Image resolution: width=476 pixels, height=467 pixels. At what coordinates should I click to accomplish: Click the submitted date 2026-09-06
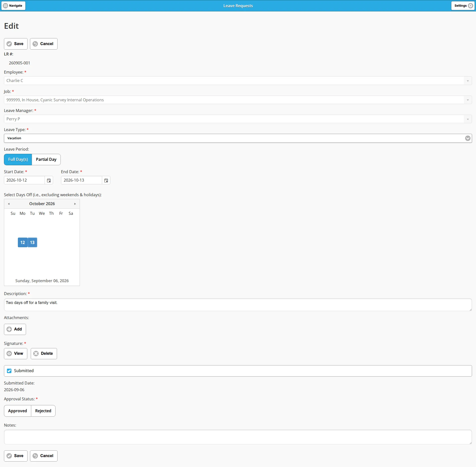click(14, 390)
